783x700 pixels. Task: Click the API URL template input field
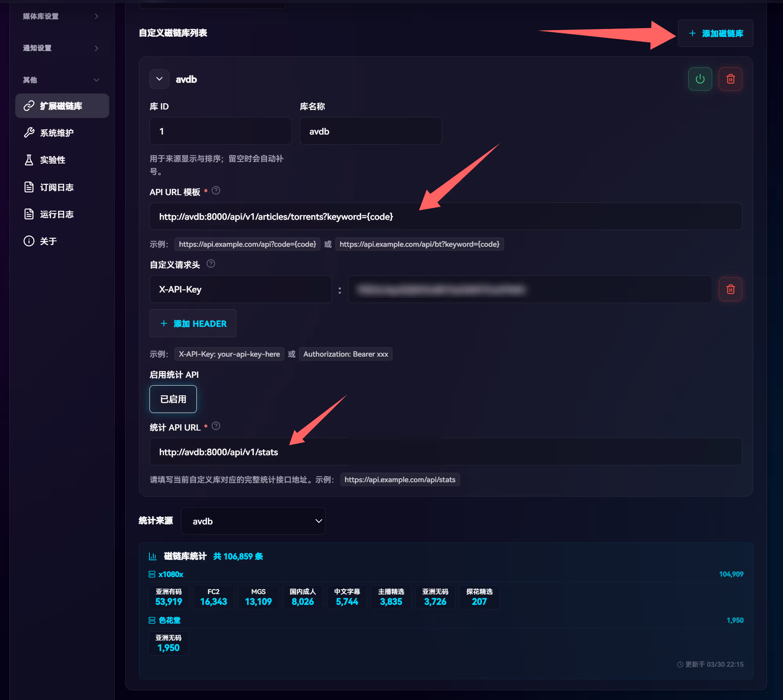445,217
